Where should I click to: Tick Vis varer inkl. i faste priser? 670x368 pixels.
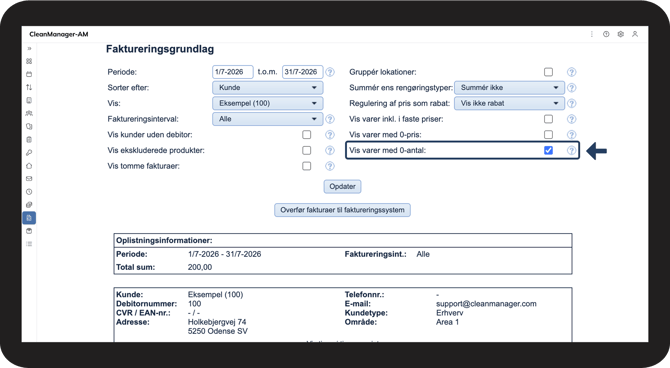point(548,119)
